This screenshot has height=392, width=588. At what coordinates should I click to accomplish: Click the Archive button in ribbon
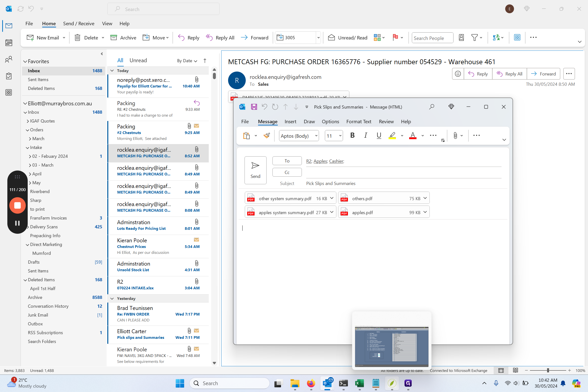pos(123,37)
